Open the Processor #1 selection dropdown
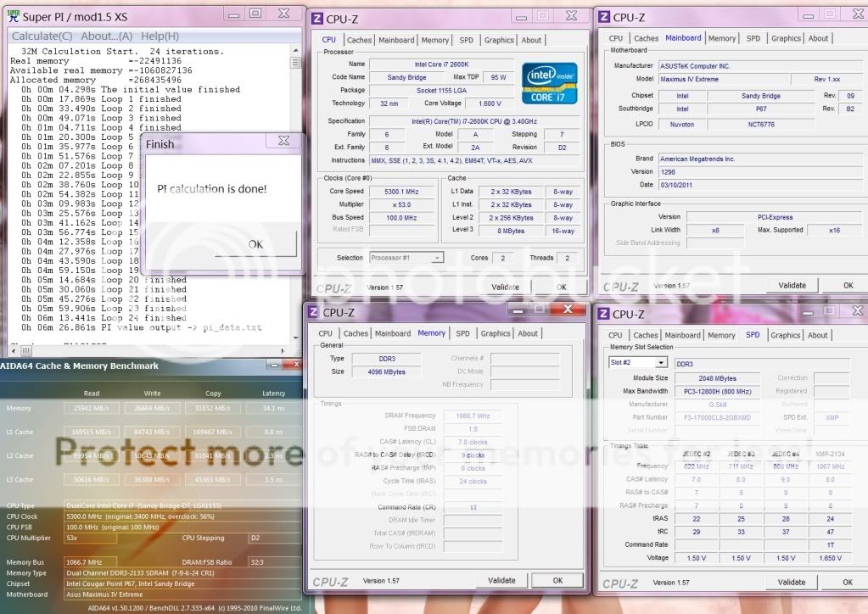Screen dimensions: 868x614 [437, 258]
